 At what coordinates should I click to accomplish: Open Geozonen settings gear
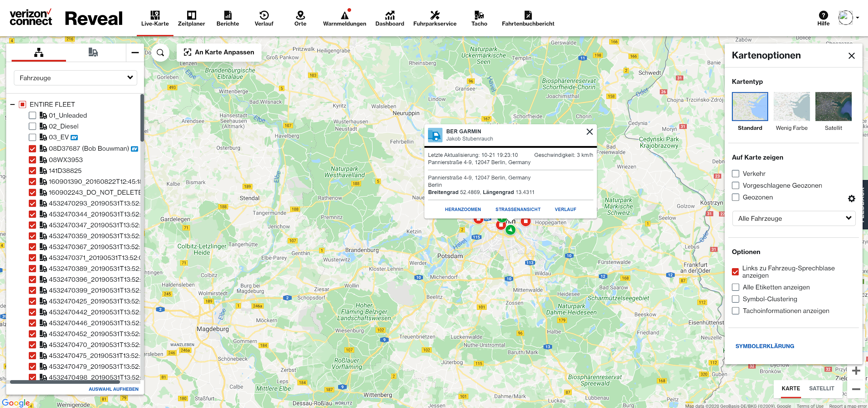pos(851,198)
